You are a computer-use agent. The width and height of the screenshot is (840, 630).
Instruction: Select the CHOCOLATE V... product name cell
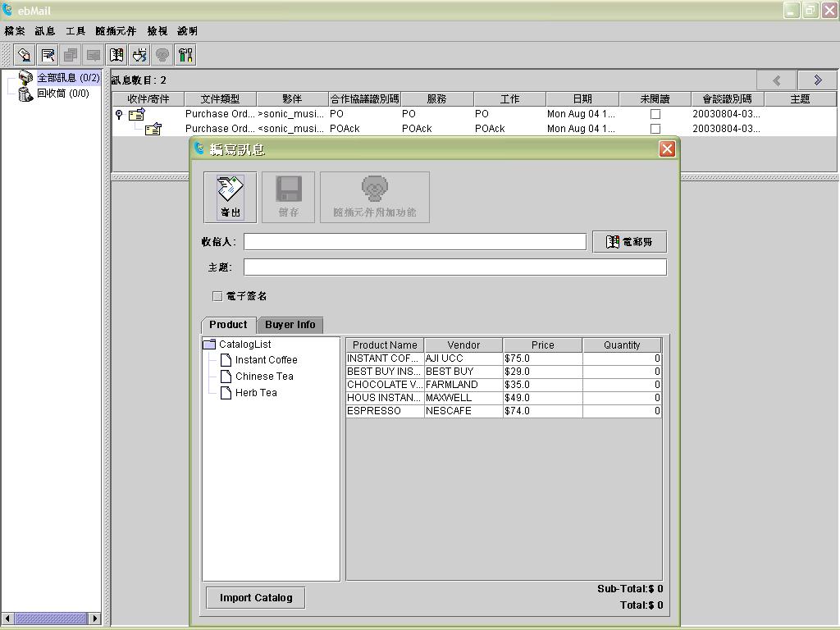coord(385,385)
